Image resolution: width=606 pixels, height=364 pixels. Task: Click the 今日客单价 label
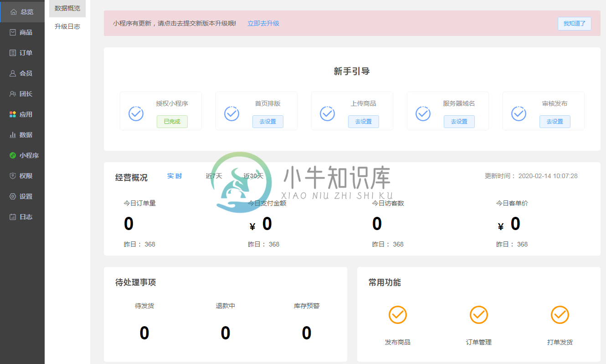[x=512, y=203]
